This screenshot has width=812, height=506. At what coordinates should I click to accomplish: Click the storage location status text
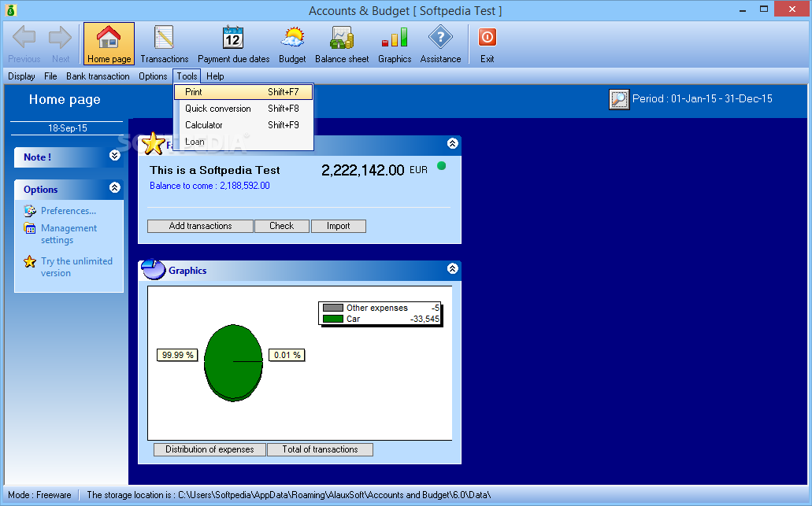tap(289, 495)
